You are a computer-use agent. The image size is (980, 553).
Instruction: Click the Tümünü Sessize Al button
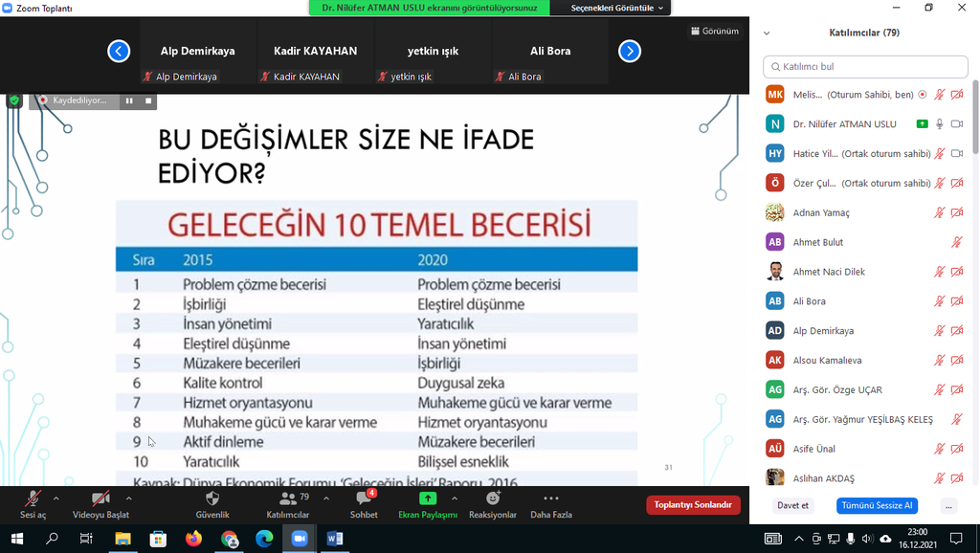click(876, 505)
